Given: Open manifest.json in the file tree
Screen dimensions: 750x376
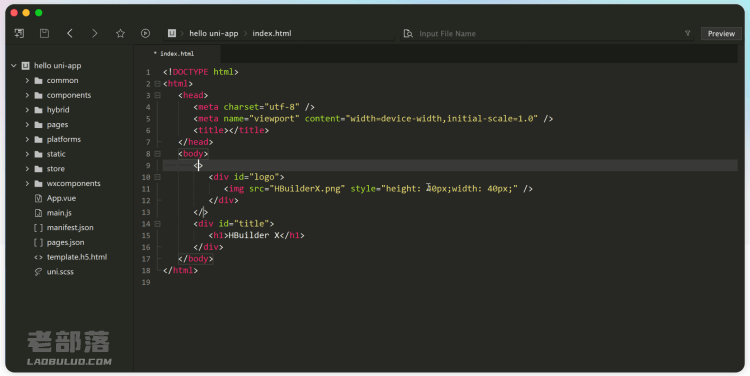Looking at the screenshot, I should click(70, 228).
